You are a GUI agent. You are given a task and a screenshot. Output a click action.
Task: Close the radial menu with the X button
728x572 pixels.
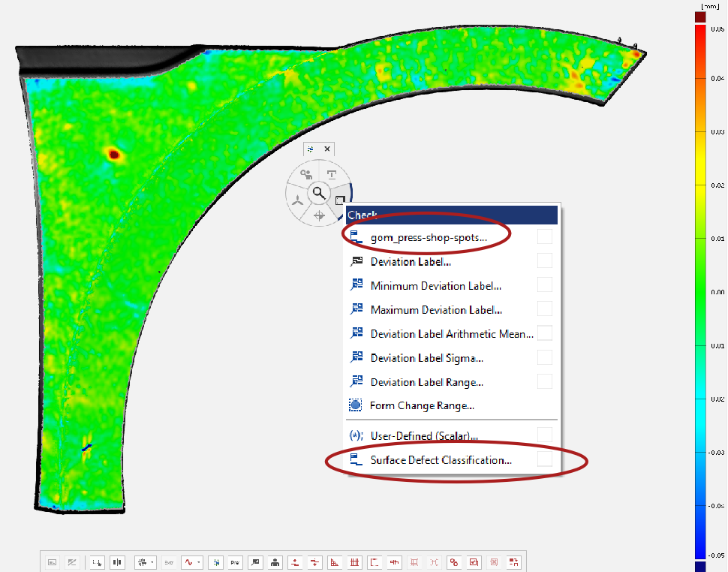[327, 149]
